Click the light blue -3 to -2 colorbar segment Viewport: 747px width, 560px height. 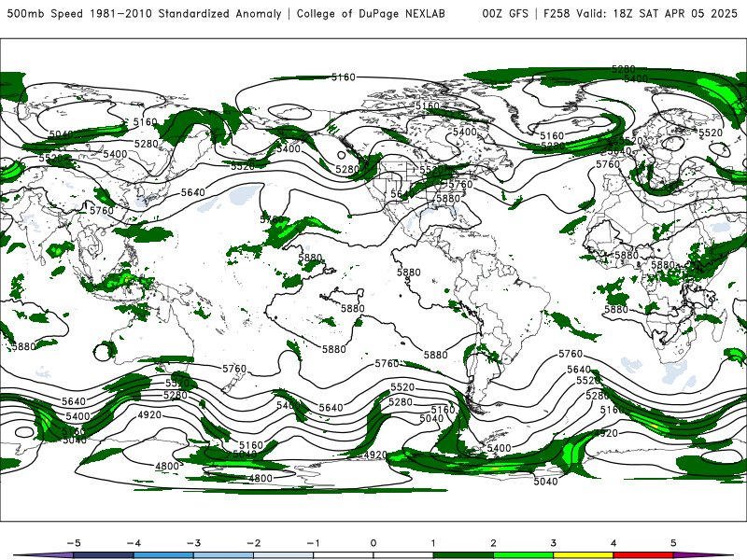(223, 555)
